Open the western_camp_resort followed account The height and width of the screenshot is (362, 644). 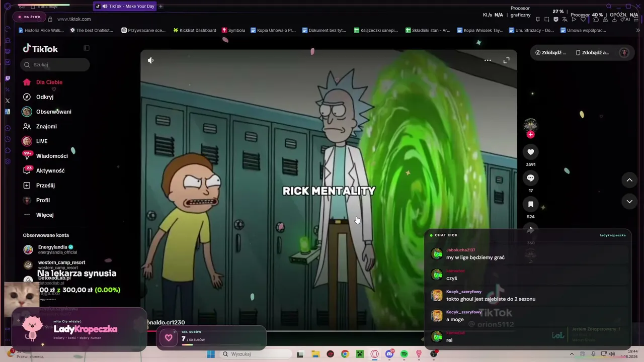point(55,264)
